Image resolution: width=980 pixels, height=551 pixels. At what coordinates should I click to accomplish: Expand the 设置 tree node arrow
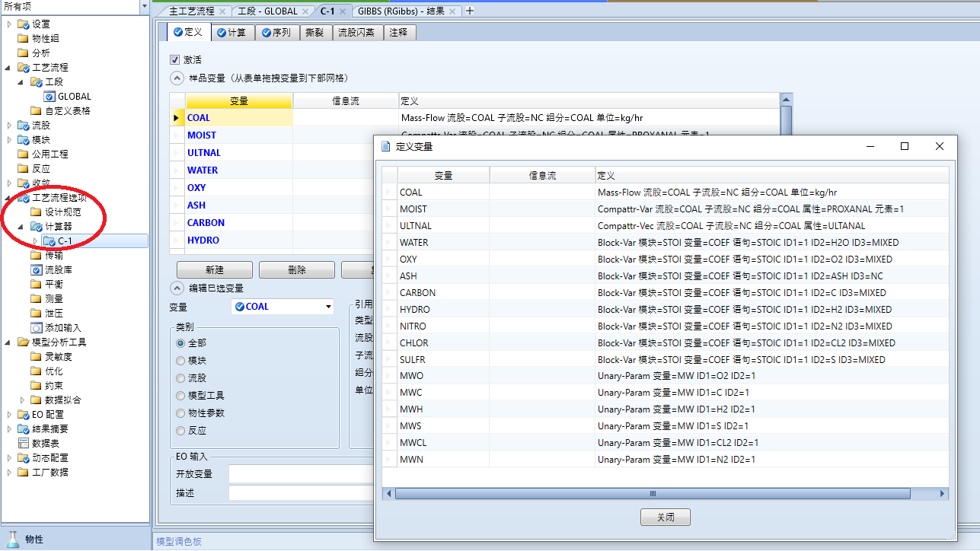point(8,24)
